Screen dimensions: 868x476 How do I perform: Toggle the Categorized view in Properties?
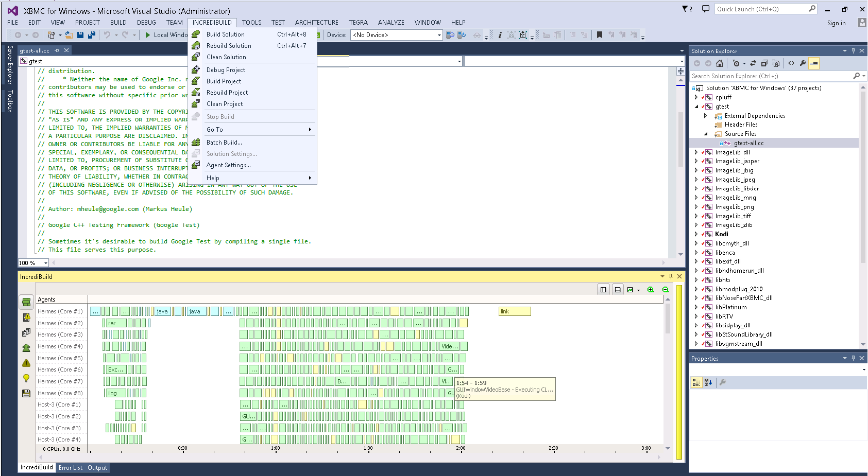(696, 382)
